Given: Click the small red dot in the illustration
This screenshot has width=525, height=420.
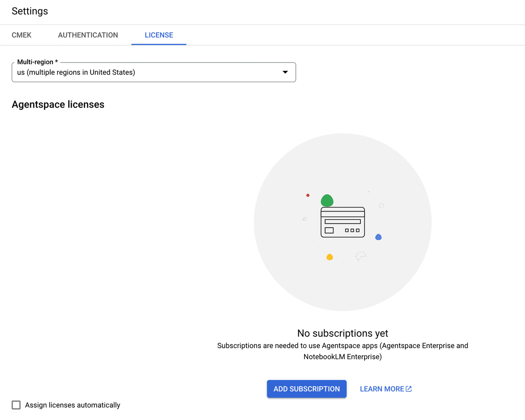Looking at the screenshot, I should 308,195.
